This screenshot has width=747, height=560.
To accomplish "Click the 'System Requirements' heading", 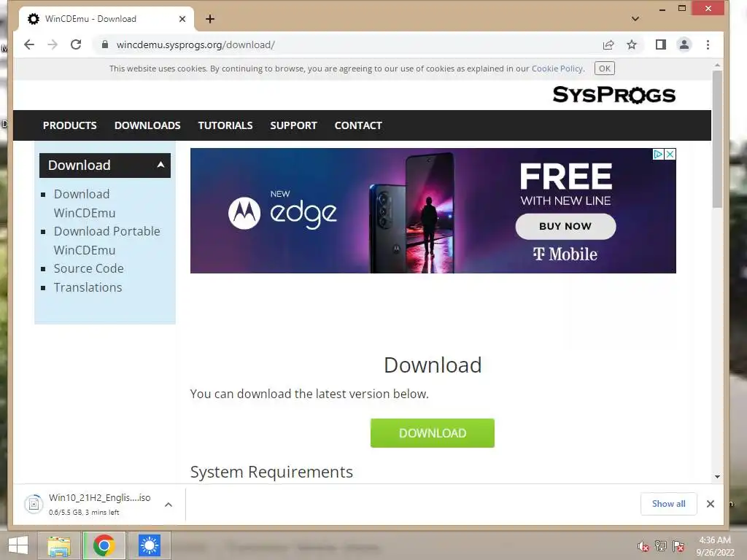I will click(x=271, y=472).
